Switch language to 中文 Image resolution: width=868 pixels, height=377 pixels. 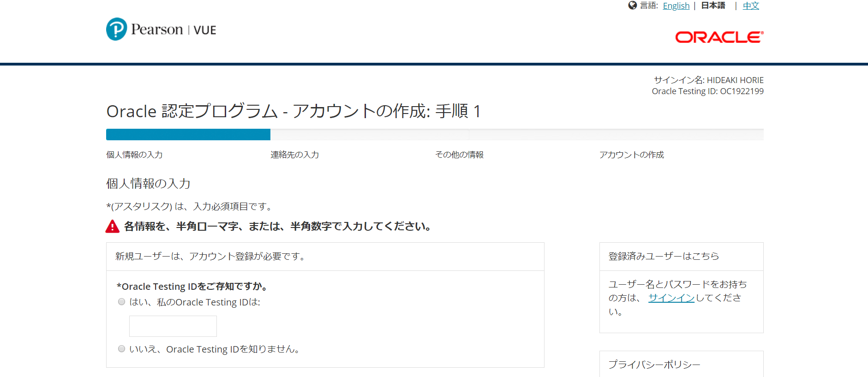point(751,6)
